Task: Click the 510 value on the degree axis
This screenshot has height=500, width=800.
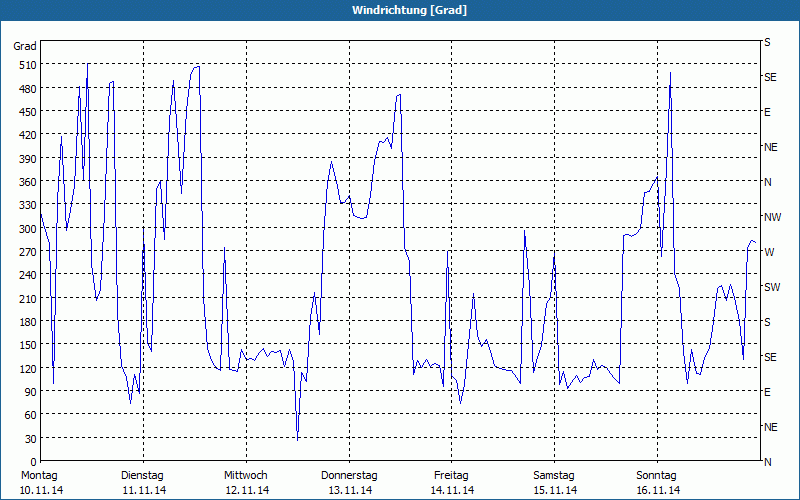Action: pos(28,65)
